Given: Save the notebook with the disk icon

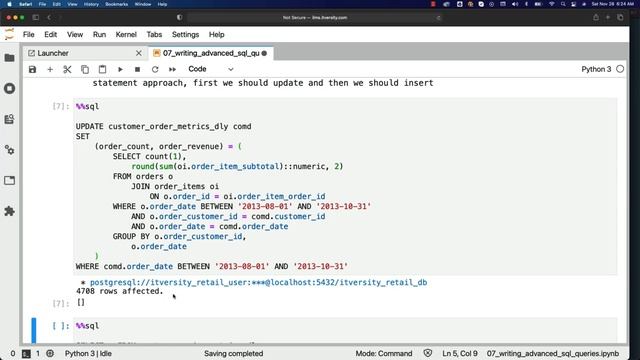Looking at the screenshot, I should 32,69.
